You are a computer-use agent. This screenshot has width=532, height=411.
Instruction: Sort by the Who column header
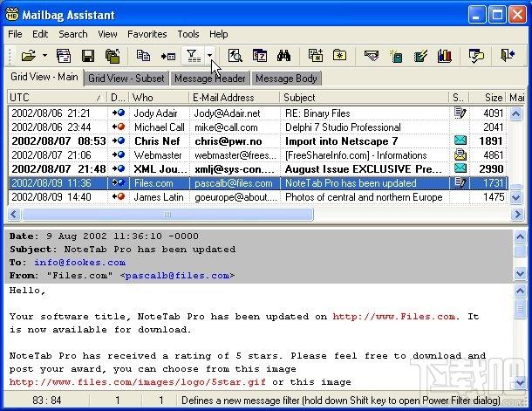(159, 98)
